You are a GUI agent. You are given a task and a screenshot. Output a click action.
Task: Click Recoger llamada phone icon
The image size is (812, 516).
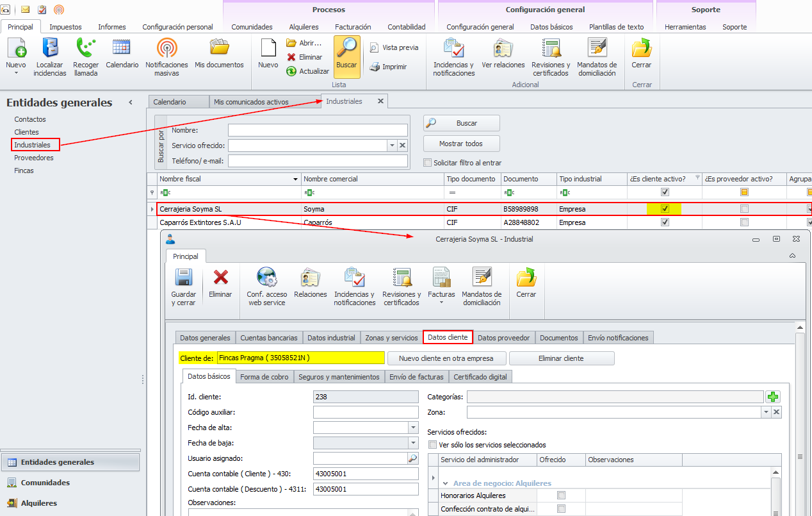click(86, 58)
